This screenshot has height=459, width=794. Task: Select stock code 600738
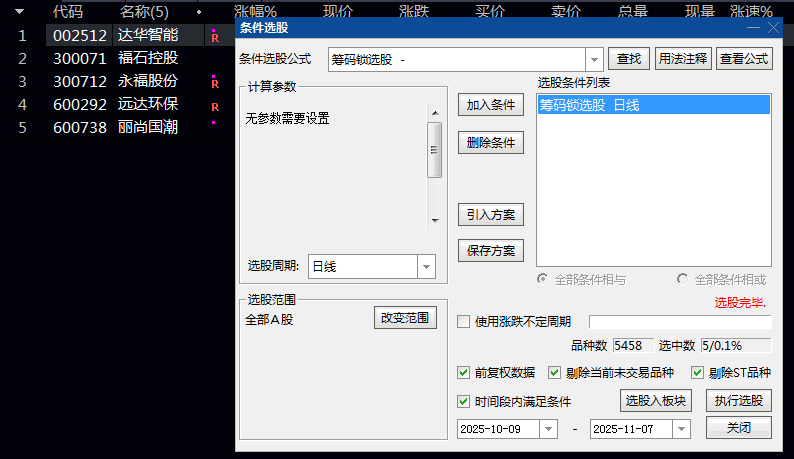80,127
